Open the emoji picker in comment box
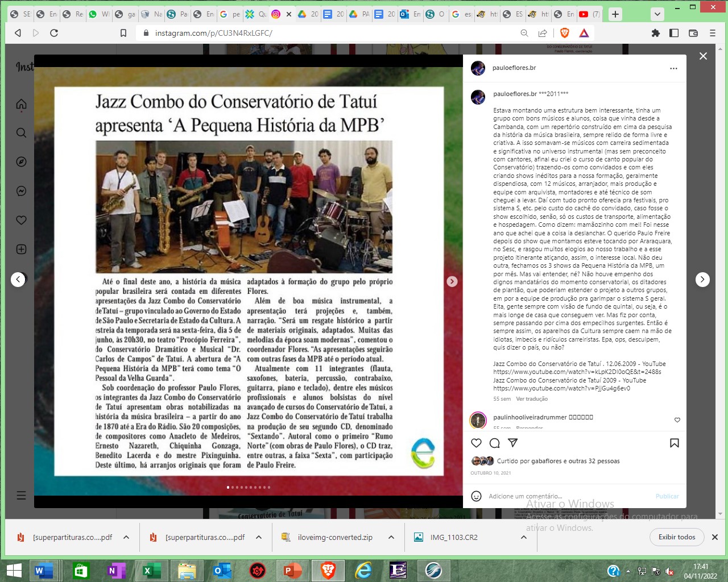The width and height of the screenshot is (728, 582). [x=477, y=496]
